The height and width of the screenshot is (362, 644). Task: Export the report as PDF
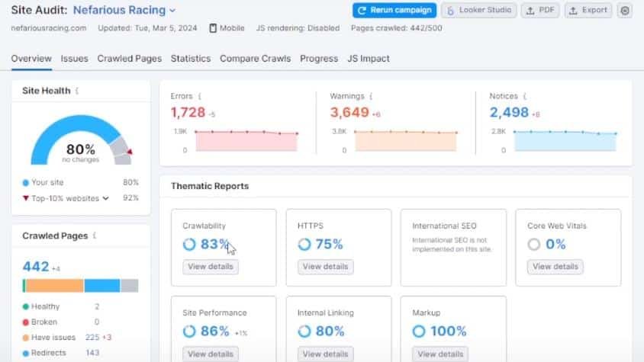click(x=540, y=10)
